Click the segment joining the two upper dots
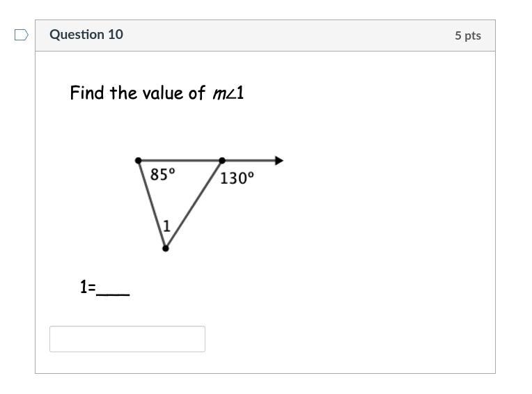532x394 pixels. 180,160
